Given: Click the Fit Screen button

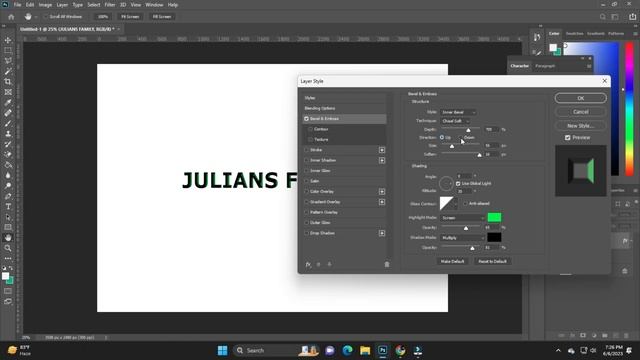Looking at the screenshot, I should click(130, 17).
